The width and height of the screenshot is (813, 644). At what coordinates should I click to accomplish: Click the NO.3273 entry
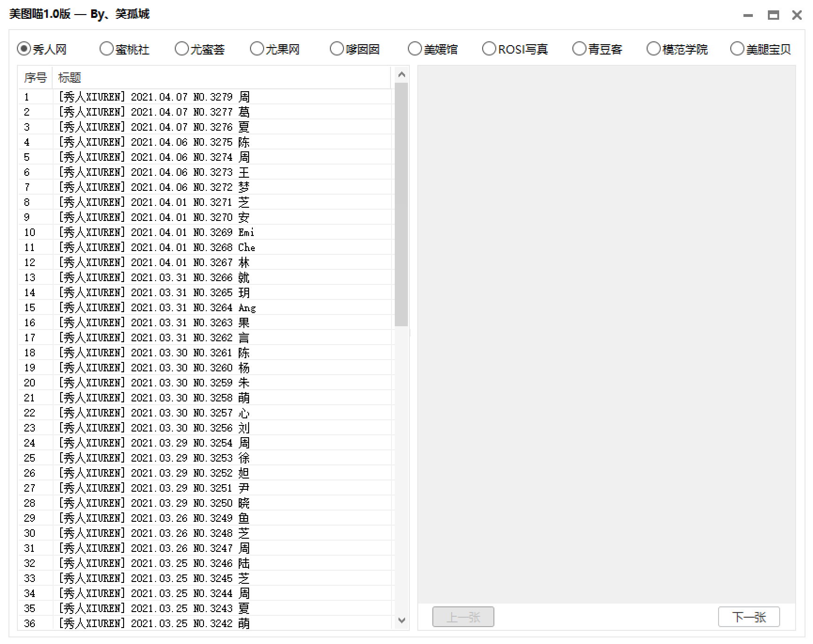205,172
